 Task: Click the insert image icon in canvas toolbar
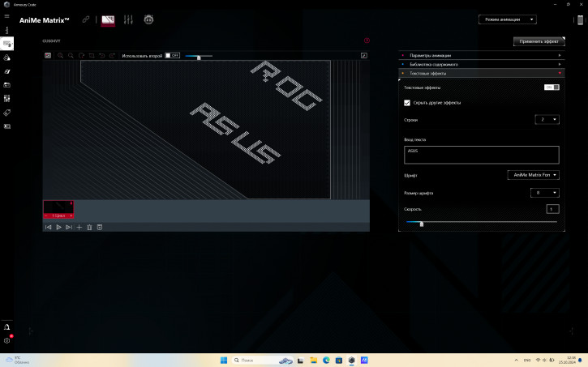[48, 55]
